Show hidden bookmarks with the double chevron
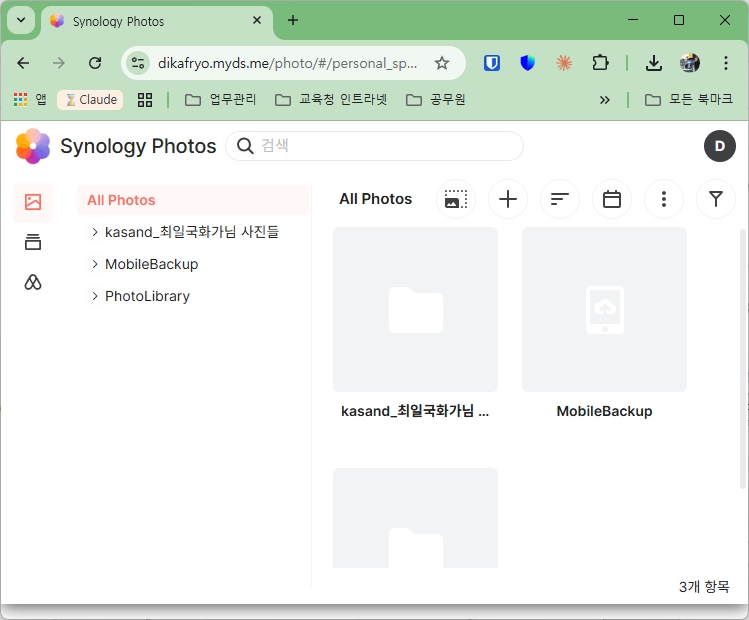Image resolution: width=749 pixels, height=620 pixels. 605,100
